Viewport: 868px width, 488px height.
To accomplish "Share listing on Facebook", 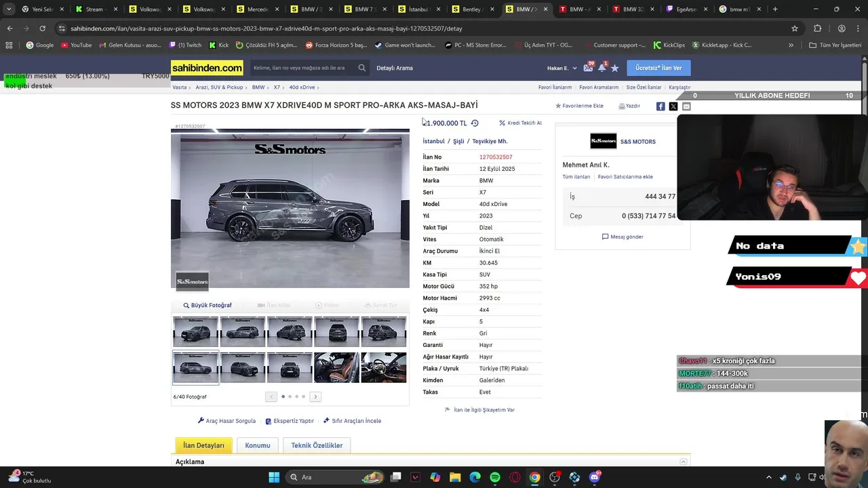I will [x=660, y=106].
